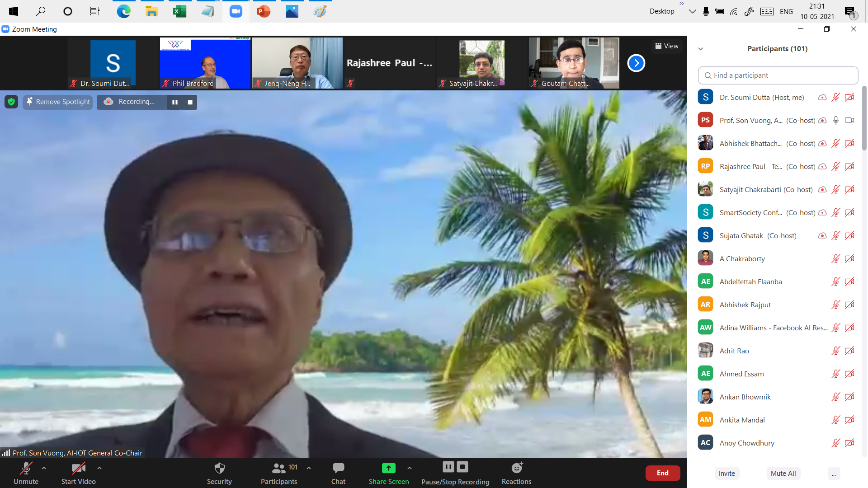Viewport: 868px width, 488px height.
Task: Open the notification center icon
Action: [850, 12]
